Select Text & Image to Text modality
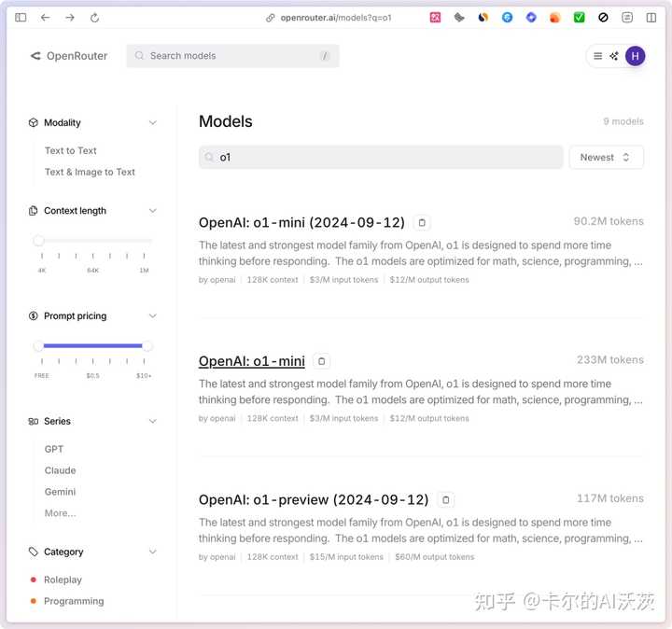Screen dimensions: 672x629 coord(90,173)
